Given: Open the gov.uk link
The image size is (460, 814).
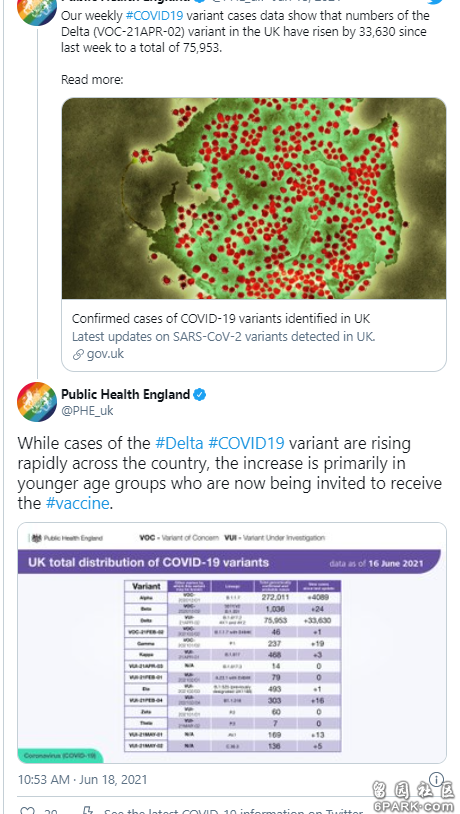Looking at the screenshot, I should 105,355.
